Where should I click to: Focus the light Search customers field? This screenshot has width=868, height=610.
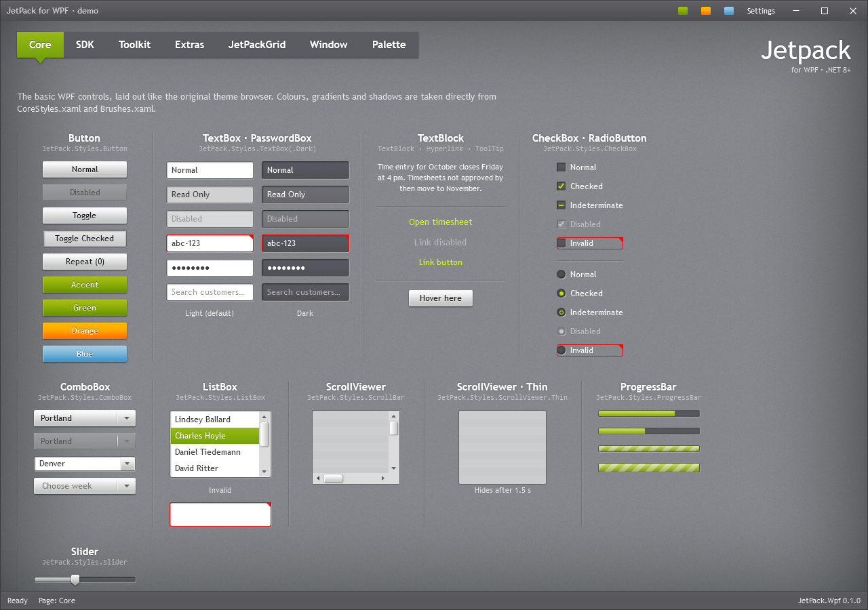pos(210,292)
